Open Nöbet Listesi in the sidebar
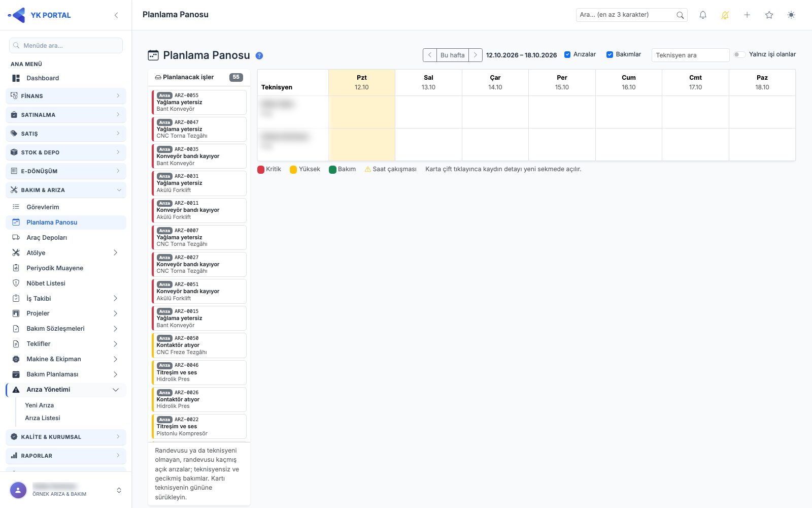Image resolution: width=812 pixels, height=508 pixels. coord(66,283)
